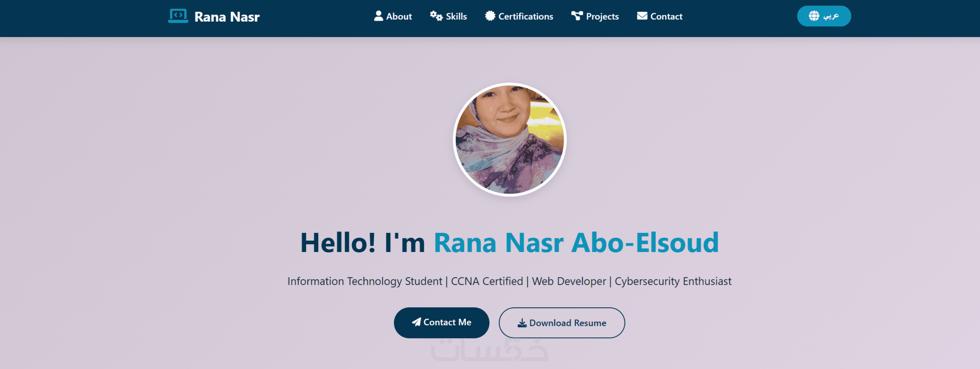Open the About section link
980x369 pixels.
pos(399,16)
